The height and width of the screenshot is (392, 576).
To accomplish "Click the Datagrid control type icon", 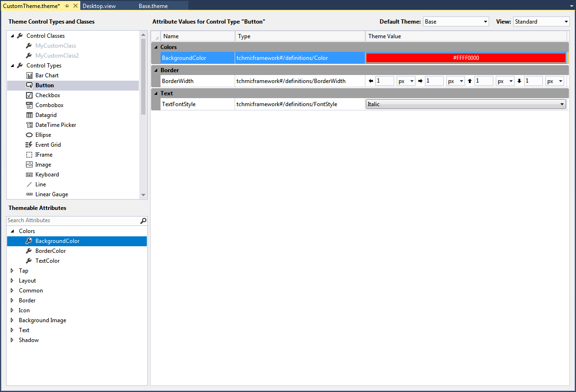I will pos(29,115).
